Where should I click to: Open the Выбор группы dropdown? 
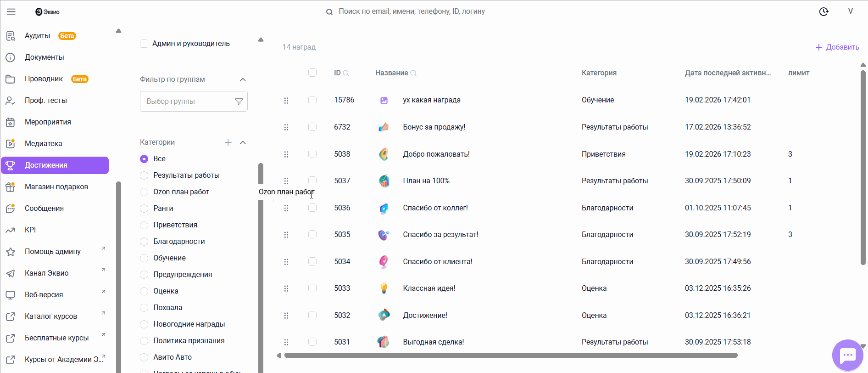point(188,102)
